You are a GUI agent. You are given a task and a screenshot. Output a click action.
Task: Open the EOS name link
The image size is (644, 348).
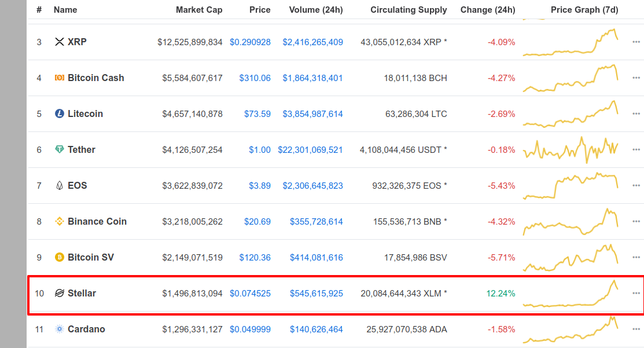click(x=77, y=185)
